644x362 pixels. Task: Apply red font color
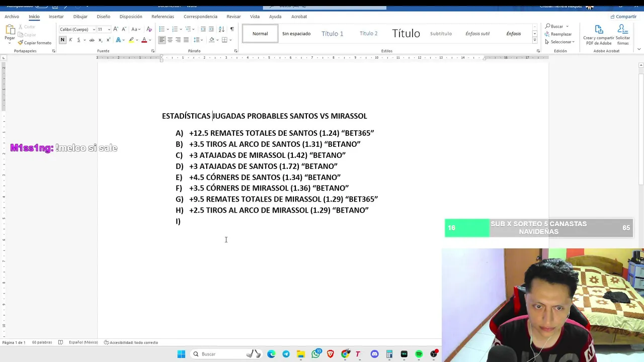coord(144,40)
